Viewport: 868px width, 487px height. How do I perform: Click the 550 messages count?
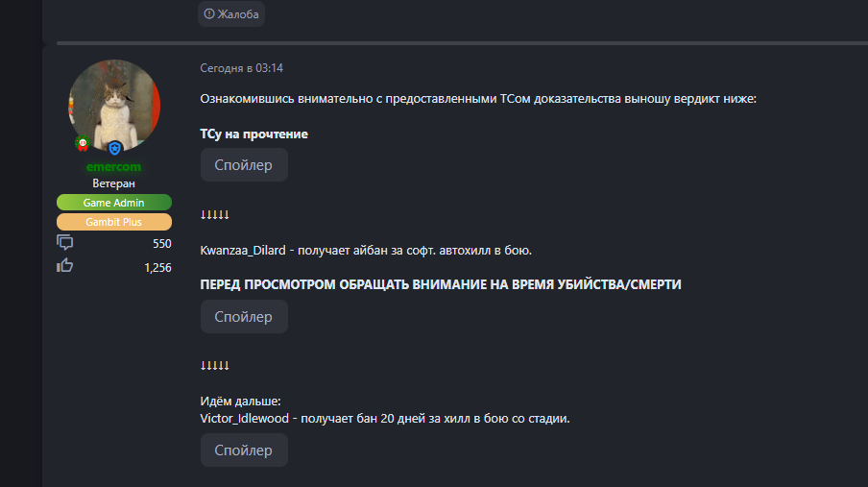(x=161, y=244)
